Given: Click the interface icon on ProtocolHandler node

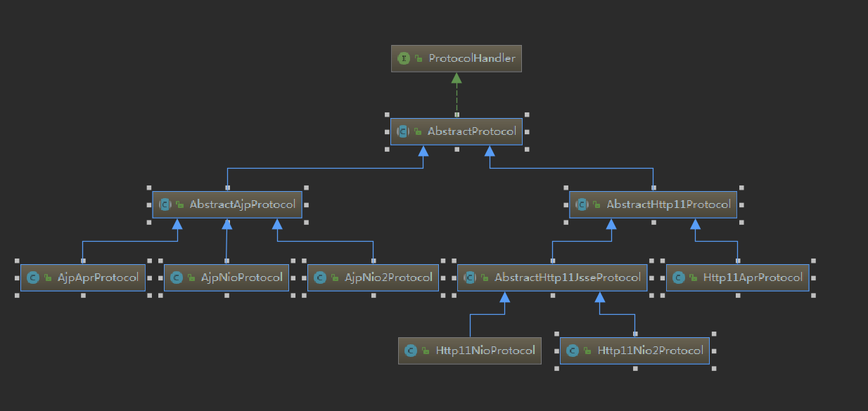Looking at the screenshot, I should coord(404,58).
